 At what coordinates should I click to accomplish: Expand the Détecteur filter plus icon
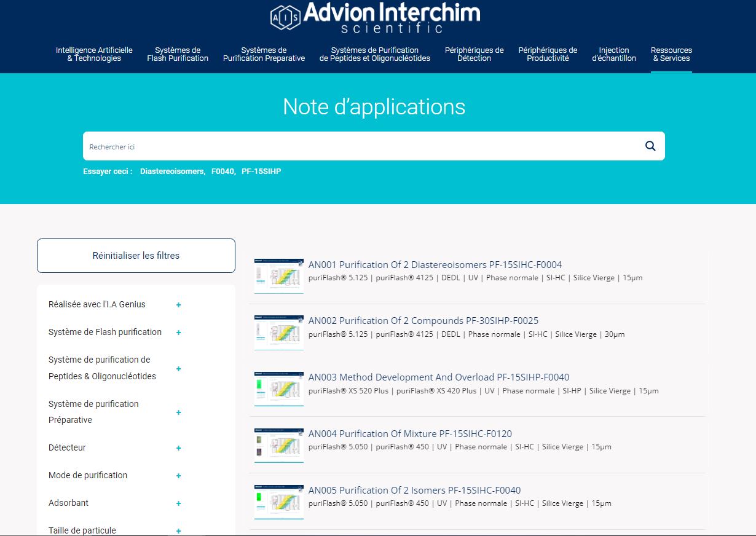tap(178, 448)
